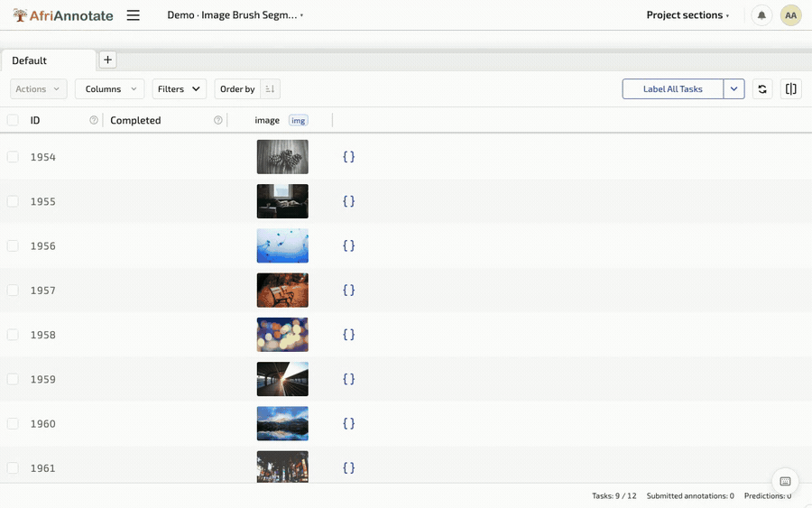Viewport: 812px width, 508px height.
Task: Sort by the Completed column header
Action: pos(135,120)
